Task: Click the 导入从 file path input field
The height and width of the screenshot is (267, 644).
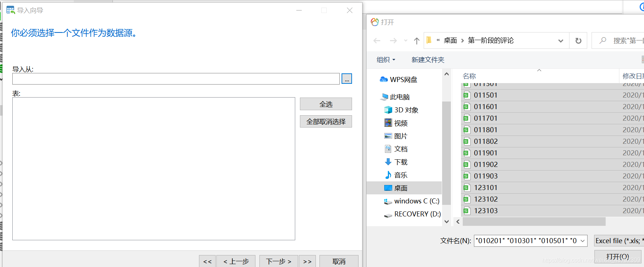Action: 176,79
